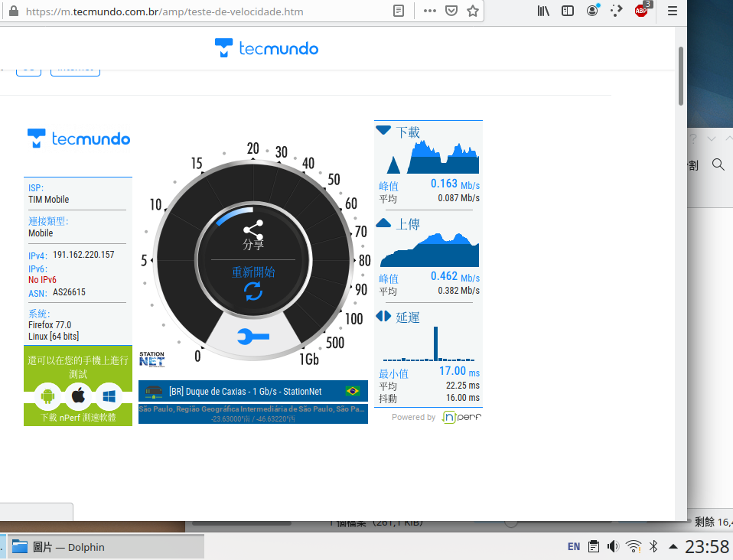Screen dimensions: 733x560
Task: Click the URL address field
Action: click(x=206, y=11)
